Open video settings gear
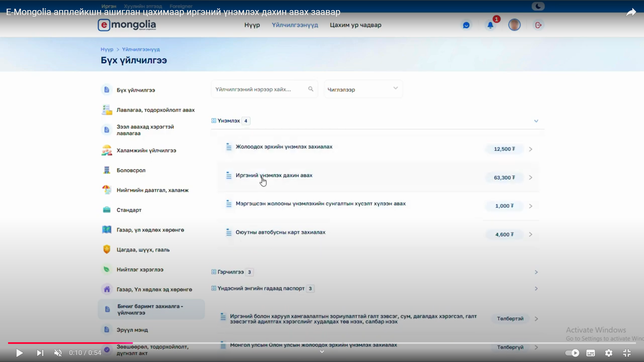The width and height of the screenshot is (644, 362). 609,353
